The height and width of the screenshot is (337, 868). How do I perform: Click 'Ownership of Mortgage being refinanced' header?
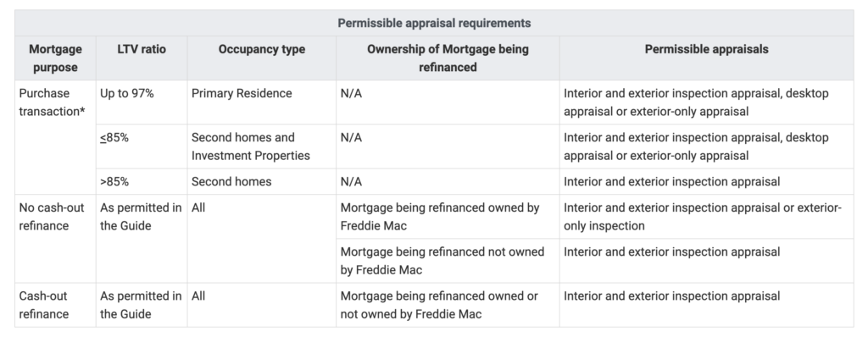(448, 58)
